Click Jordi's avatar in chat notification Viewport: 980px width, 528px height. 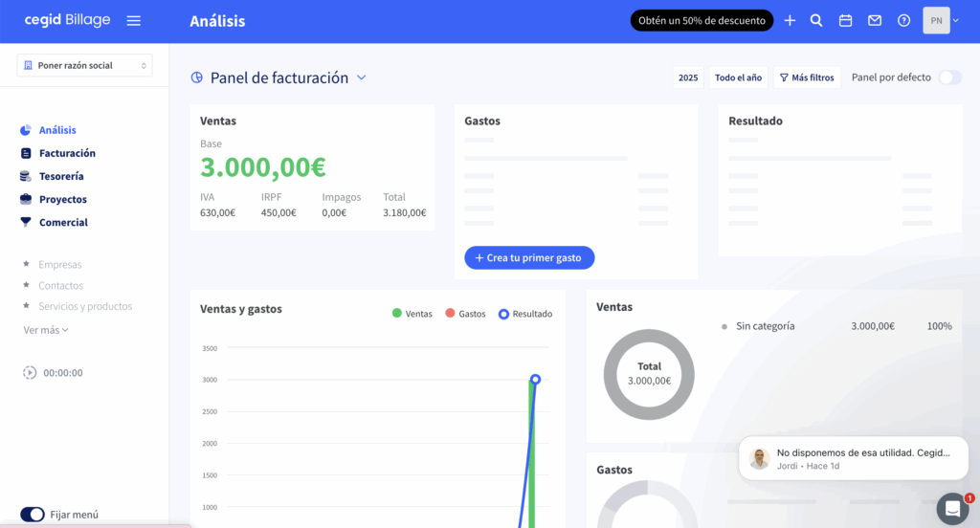click(x=759, y=458)
